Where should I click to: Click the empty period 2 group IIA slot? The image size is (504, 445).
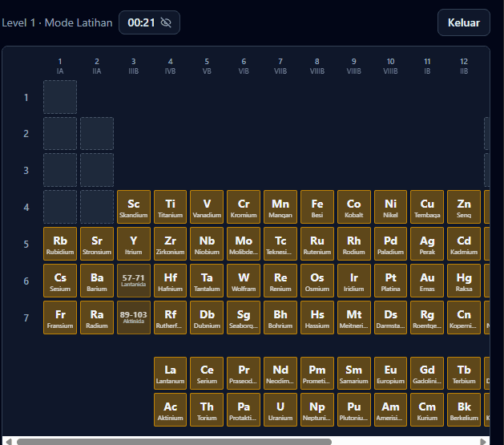click(97, 133)
